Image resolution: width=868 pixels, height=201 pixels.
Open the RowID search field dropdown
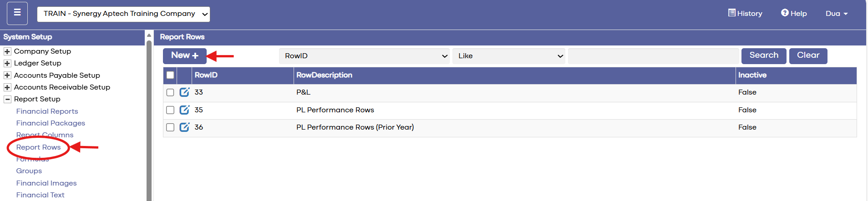[364, 56]
